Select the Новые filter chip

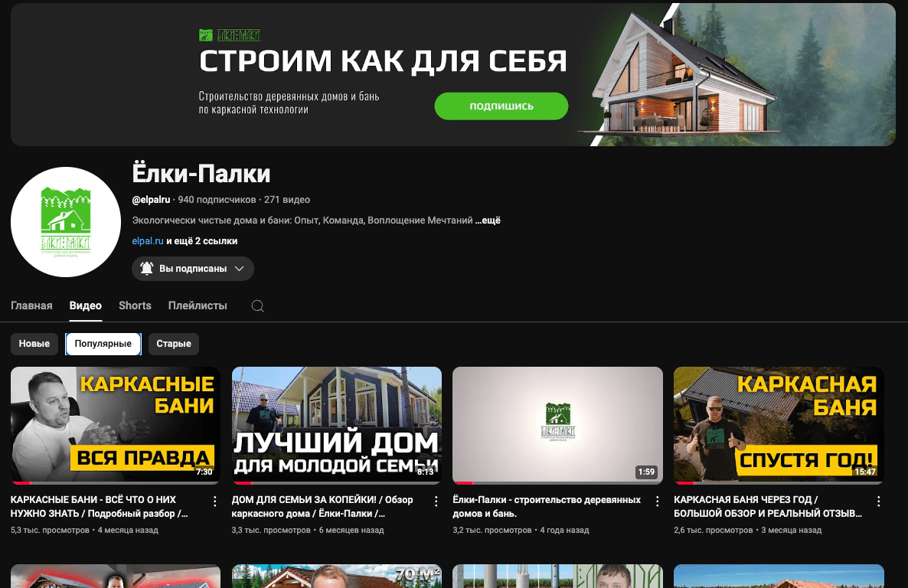pyautogui.click(x=34, y=344)
